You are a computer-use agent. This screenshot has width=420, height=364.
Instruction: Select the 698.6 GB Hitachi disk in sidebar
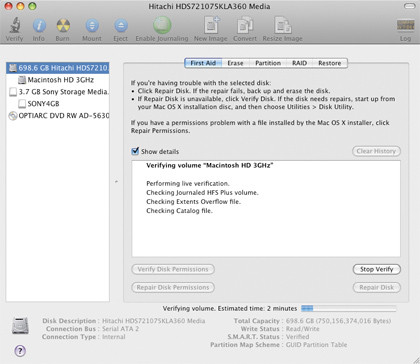[x=58, y=68]
